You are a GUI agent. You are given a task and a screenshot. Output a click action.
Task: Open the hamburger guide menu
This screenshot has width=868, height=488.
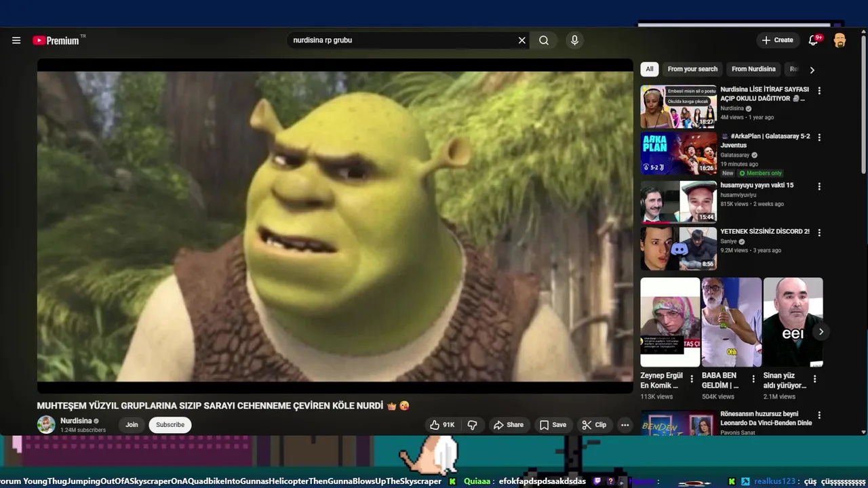(x=16, y=40)
